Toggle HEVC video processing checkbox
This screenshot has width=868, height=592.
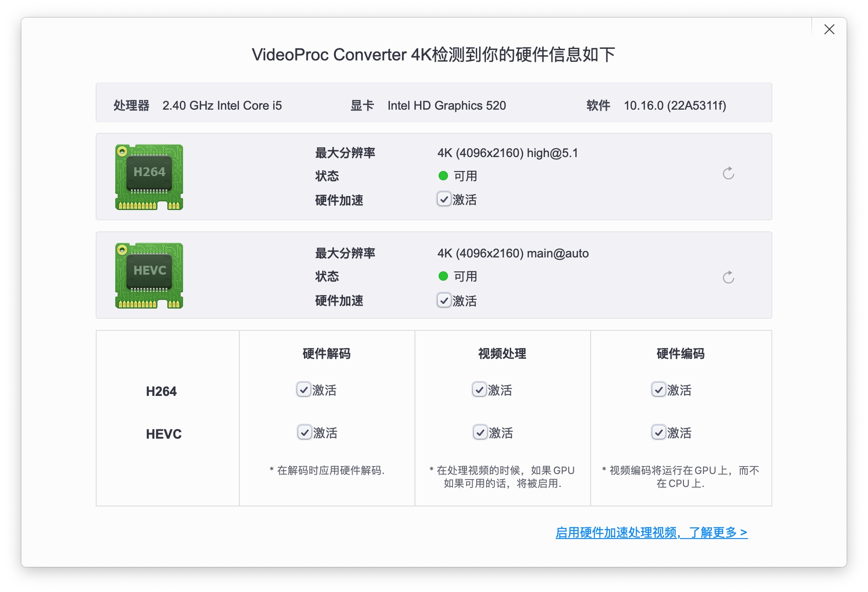click(x=480, y=432)
